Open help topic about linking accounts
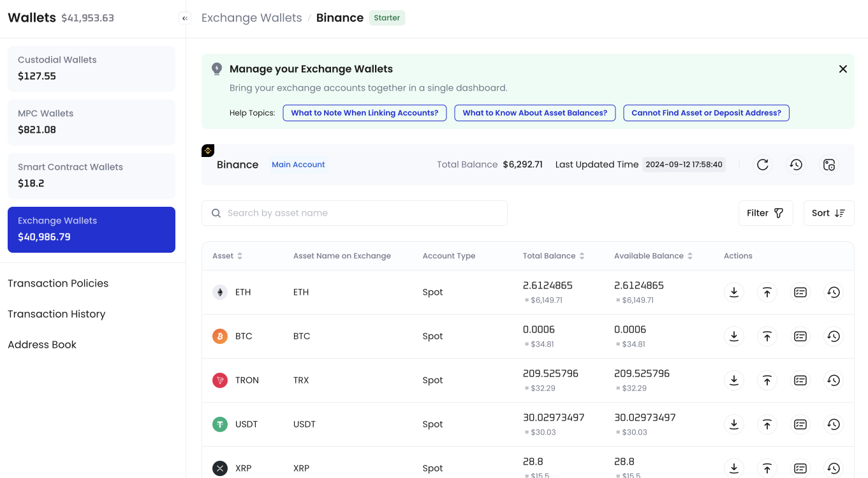Image resolution: width=868 pixels, height=478 pixels. [x=364, y=112]
